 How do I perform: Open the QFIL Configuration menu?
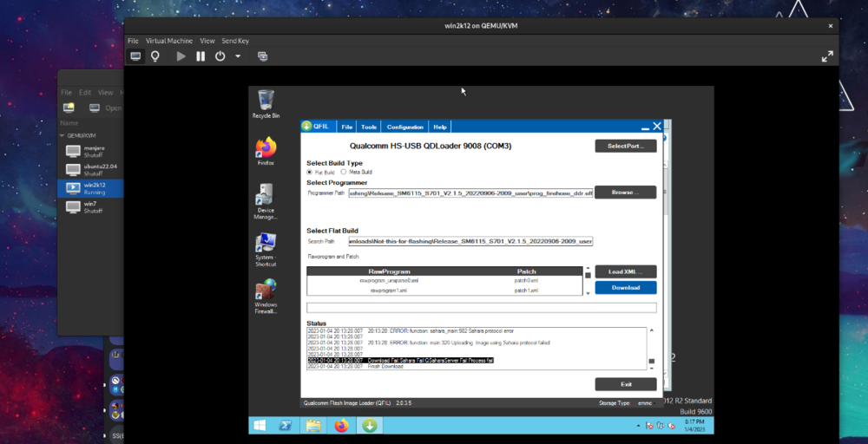tap(405, 127)
